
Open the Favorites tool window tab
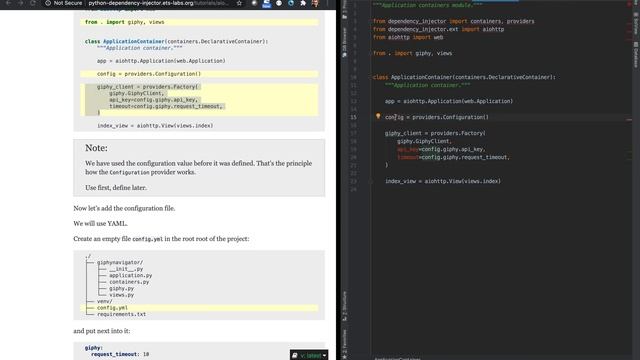pyautogui.click(x=344, y=344)
